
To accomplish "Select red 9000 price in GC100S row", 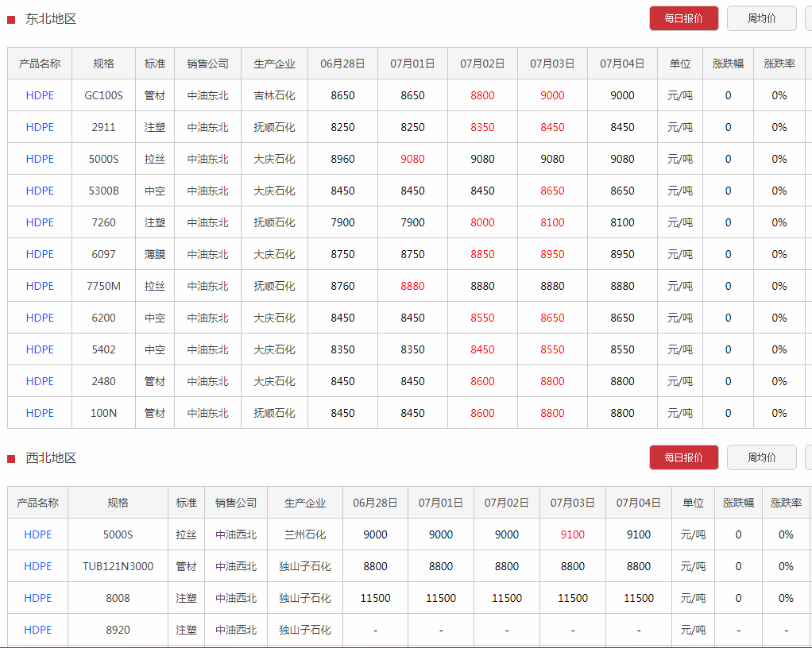I will coord(552,95).
